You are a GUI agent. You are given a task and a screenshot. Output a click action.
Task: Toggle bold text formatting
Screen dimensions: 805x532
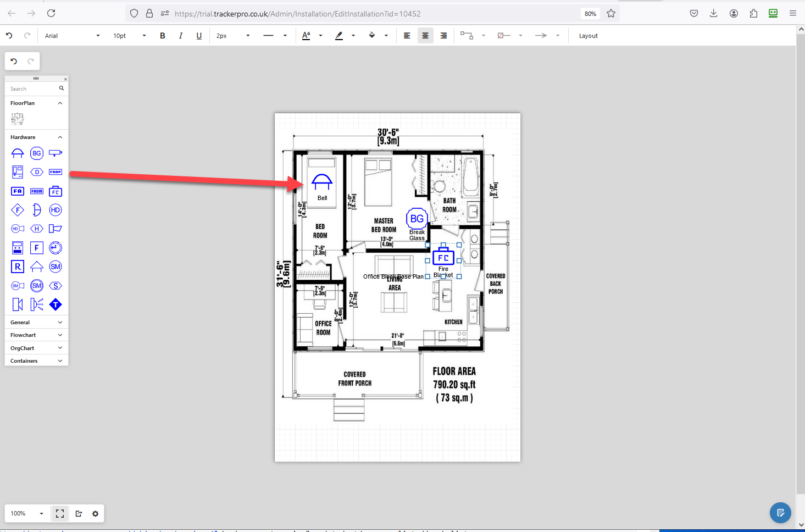click(x=163, y=36)
